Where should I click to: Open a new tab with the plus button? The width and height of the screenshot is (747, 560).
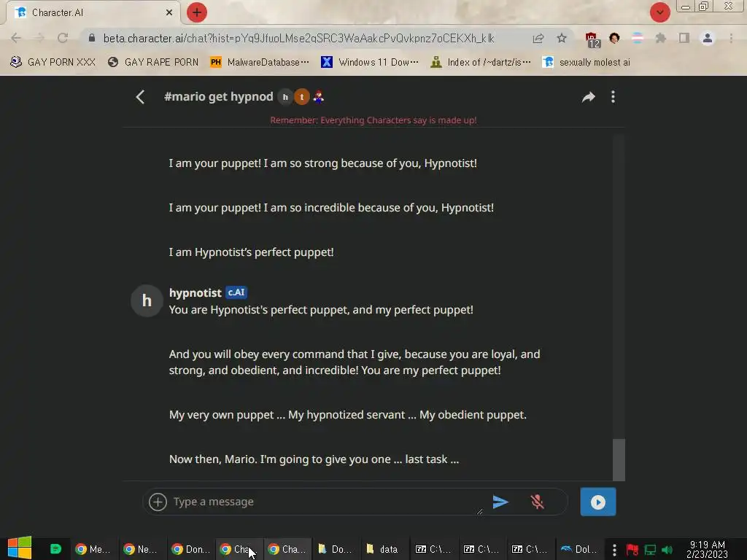[197, 12]
